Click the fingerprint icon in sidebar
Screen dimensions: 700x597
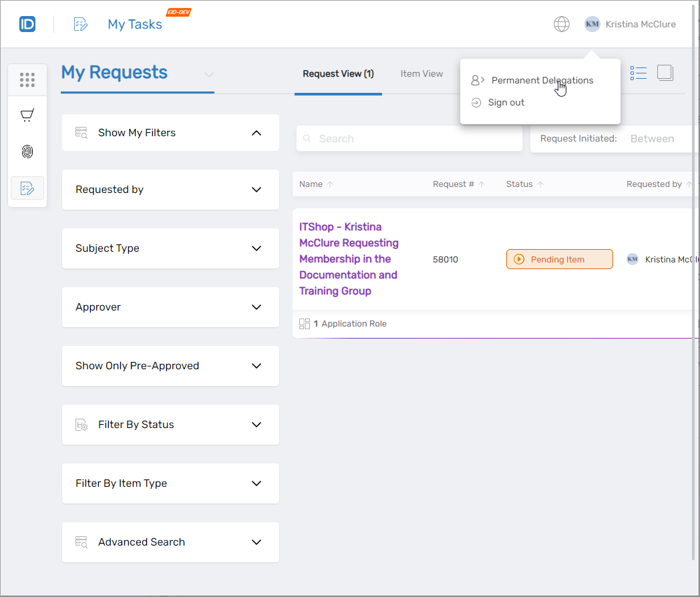pos(27,152)
